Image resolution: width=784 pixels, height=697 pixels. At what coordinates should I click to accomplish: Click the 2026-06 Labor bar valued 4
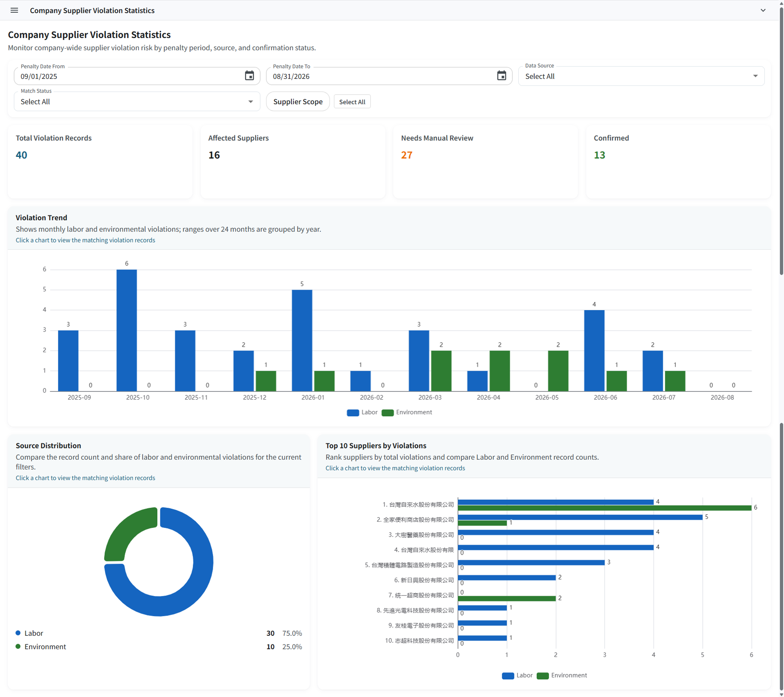coord(594,351)
